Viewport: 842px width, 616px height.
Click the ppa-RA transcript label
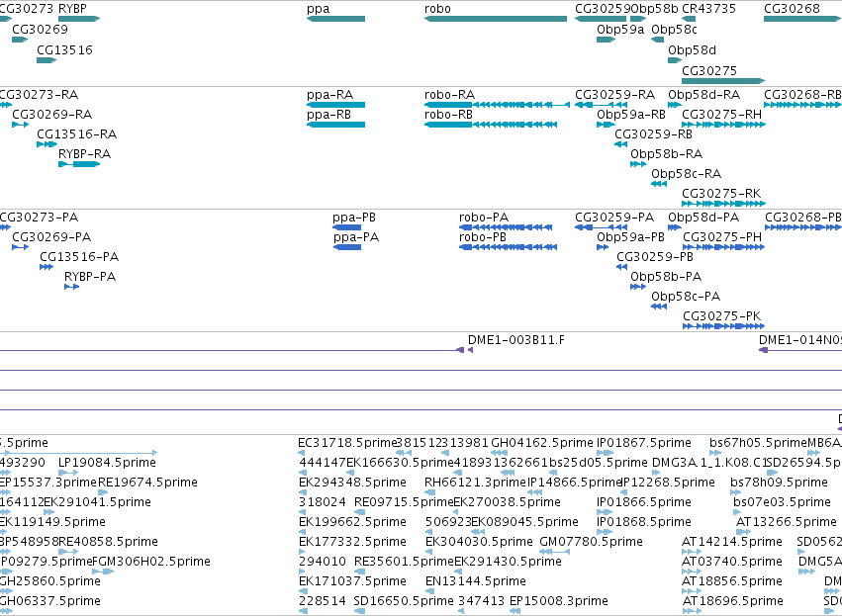pos(329,95)
